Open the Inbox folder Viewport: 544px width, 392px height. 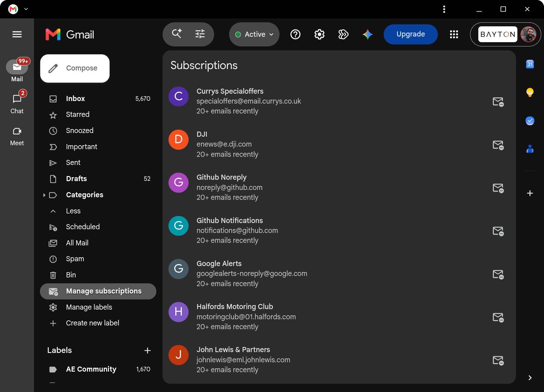(98, 98)
